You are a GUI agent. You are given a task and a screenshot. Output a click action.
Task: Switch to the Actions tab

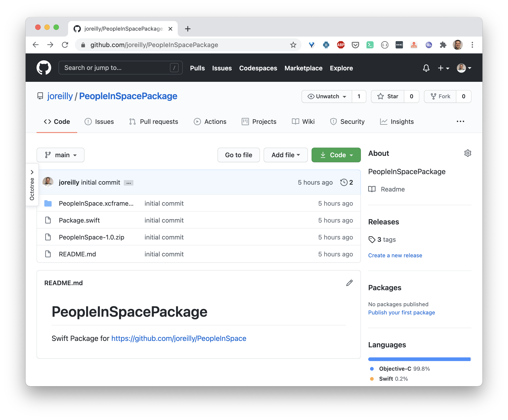[x=210, y=121]
